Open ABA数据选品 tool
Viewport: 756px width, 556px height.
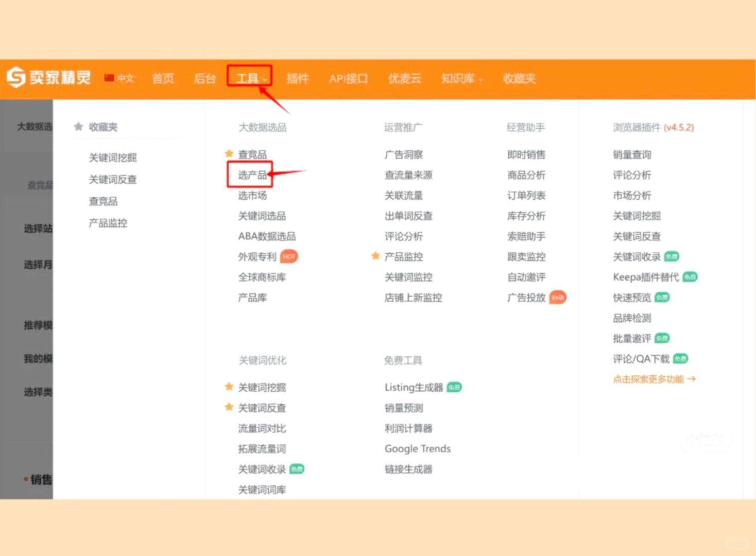pos(267,236)
